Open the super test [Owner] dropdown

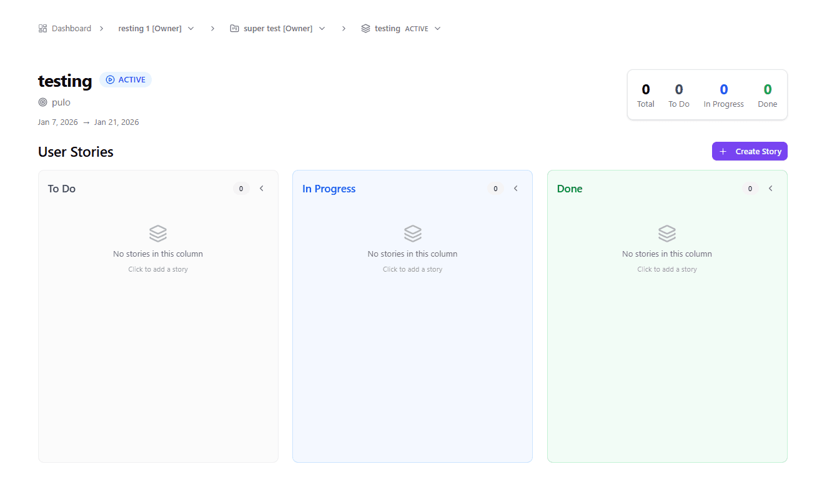point(322,27)
